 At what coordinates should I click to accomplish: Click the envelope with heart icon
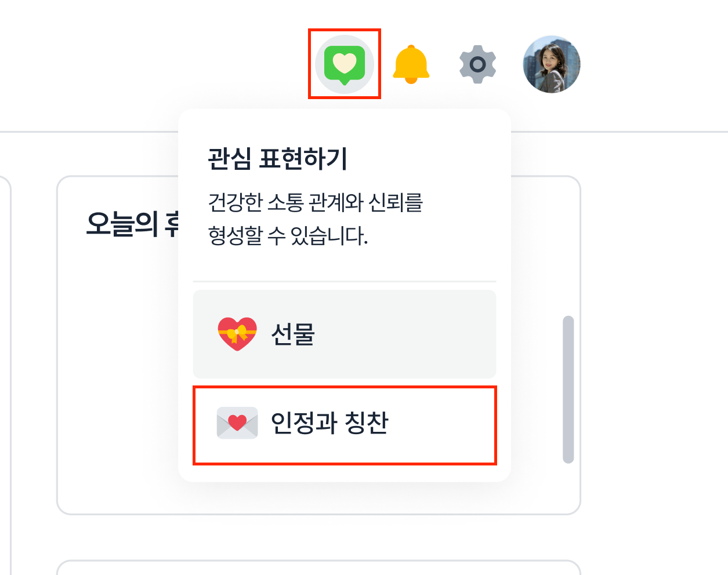click(x=237, y=423)
